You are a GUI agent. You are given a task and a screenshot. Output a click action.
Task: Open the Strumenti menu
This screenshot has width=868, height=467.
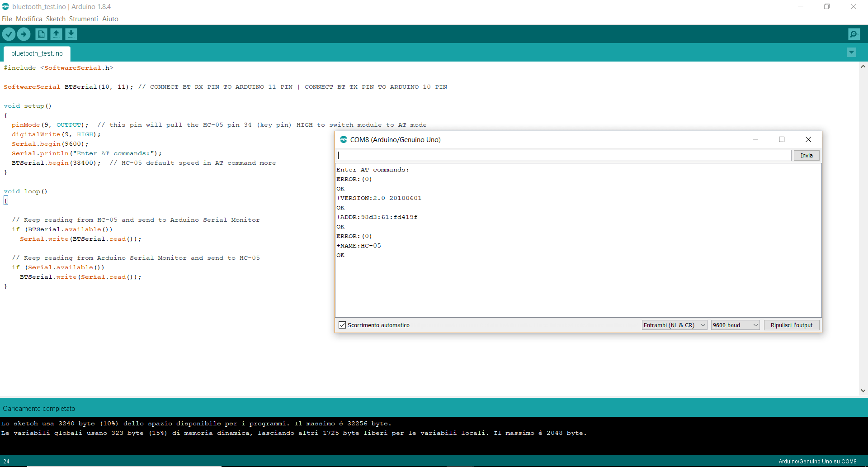click(x=83, y=19)
